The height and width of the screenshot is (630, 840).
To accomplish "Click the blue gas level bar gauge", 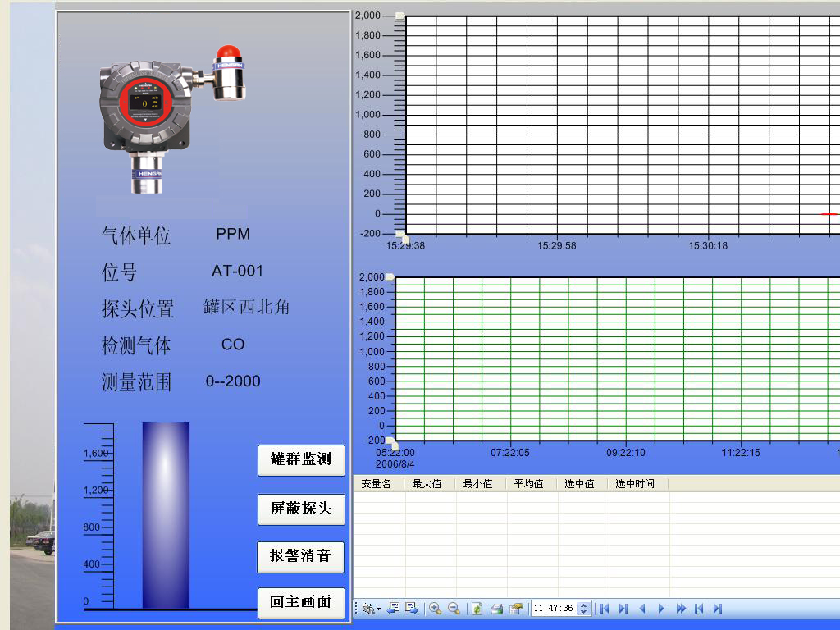I will pyautogui.click(x=166, y=515).
